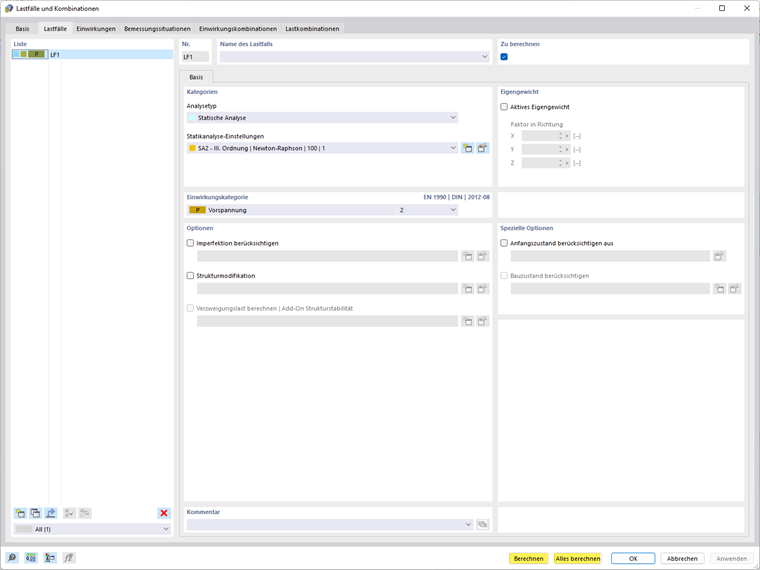
Task: Click the imperfection case input field
Action: [x=327, y=256]
